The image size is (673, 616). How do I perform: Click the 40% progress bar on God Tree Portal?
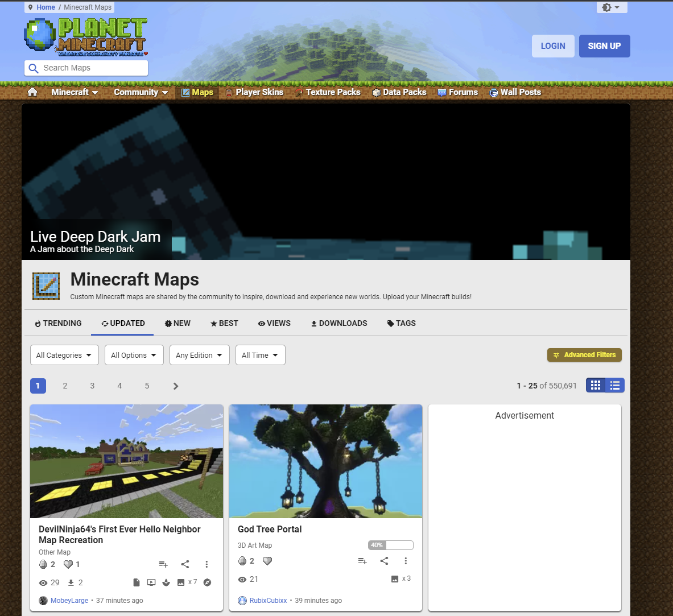[x=390, y=545]
